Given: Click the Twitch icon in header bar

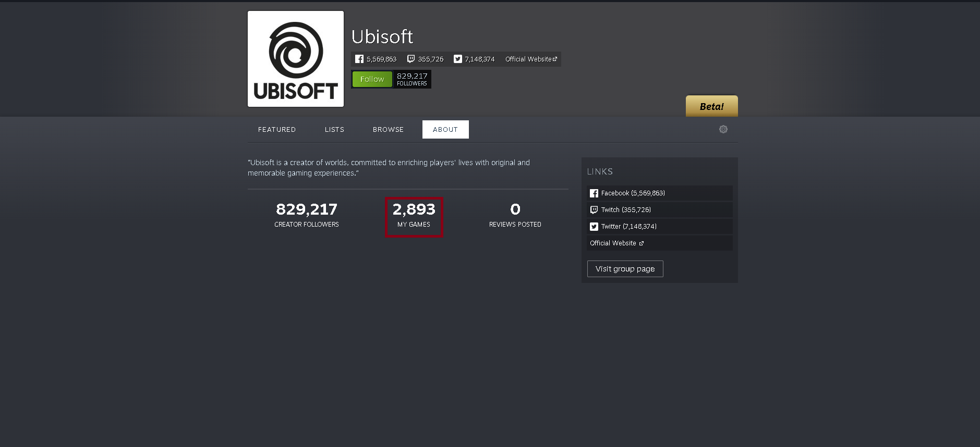Looking at the screenshot, I should [411, 59].
